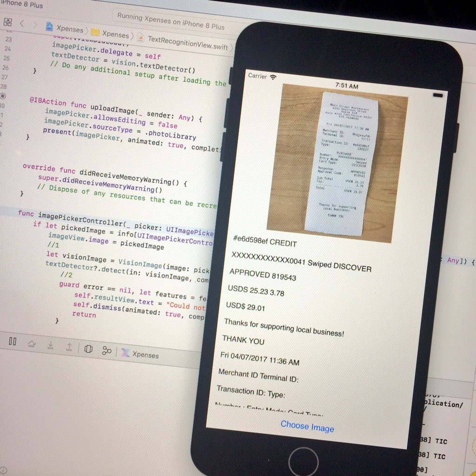The image size is (476, 476).
Task: Click the imagePickerController function line
Action: (x=117, y=223)
